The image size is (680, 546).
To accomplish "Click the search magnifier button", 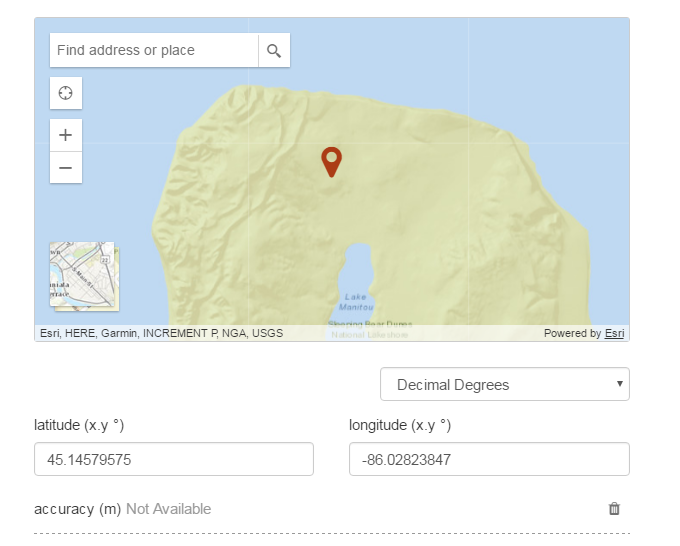I will click(x=274, y=50).
